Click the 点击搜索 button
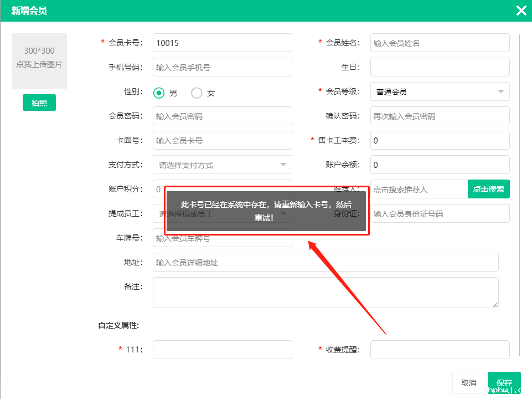The image size is (532, 399). 489,189
